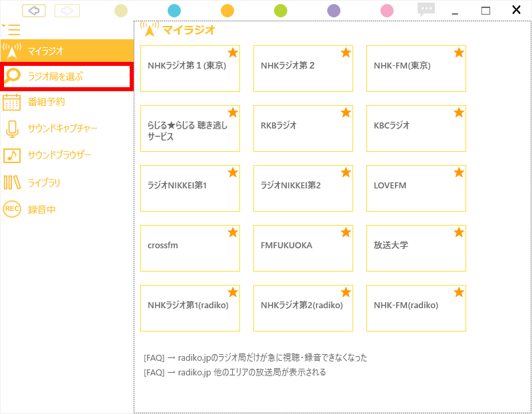Open the ラジオNIKKEI第2 station tile

[x=303, y=188]
